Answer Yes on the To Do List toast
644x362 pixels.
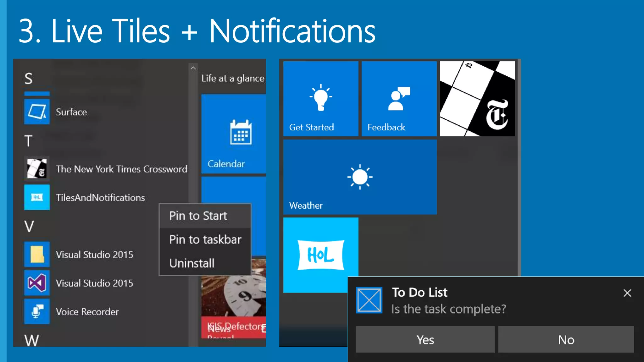[x=425, y=339]
